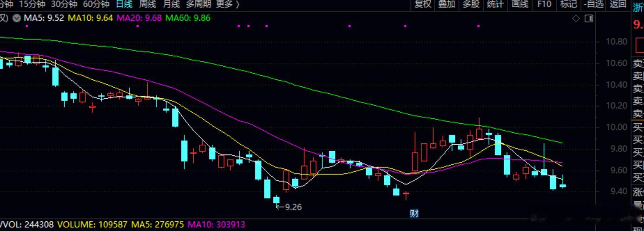Select the 日线 daily chart tab
Image resolution: width=644 pixels, height=231 pixels.
[124, 4]
